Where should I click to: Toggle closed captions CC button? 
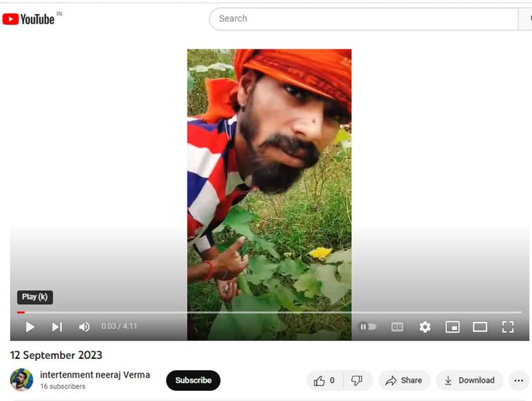click(397, 327)
